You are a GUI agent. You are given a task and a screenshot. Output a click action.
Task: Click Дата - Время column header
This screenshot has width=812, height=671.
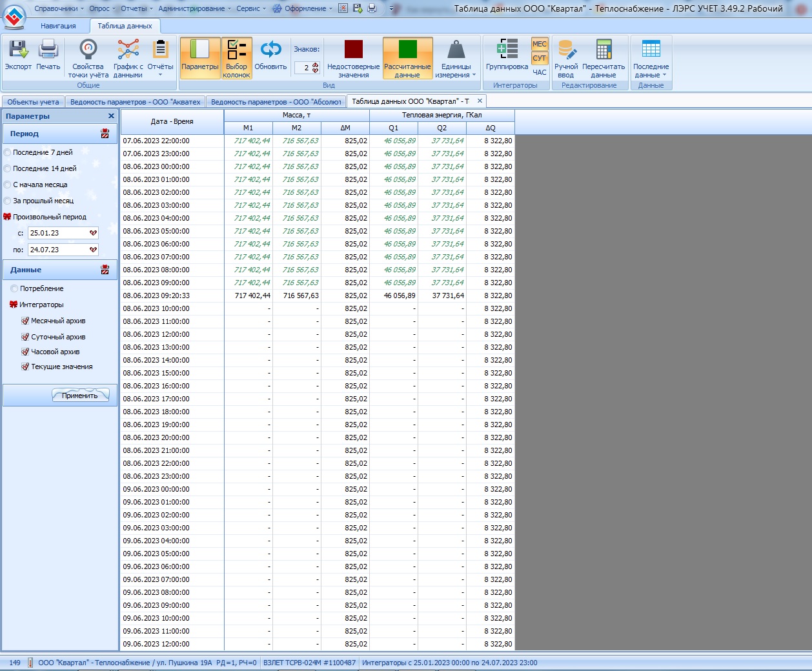click(x=172, y=121)
